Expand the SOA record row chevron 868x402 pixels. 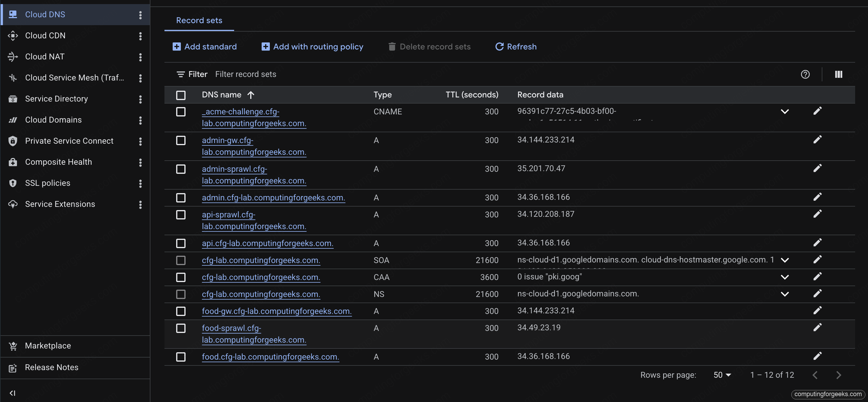(785, 260)
